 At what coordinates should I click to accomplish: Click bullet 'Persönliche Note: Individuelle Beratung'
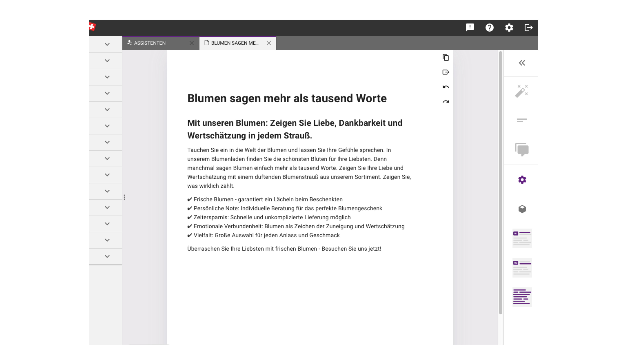[285, 208]
